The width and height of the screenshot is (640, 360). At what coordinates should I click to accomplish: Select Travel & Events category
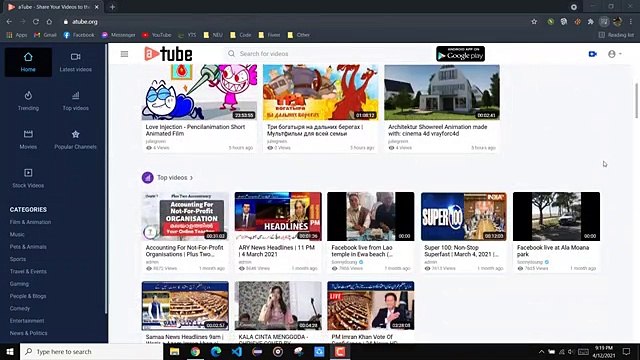pos(28,271)
